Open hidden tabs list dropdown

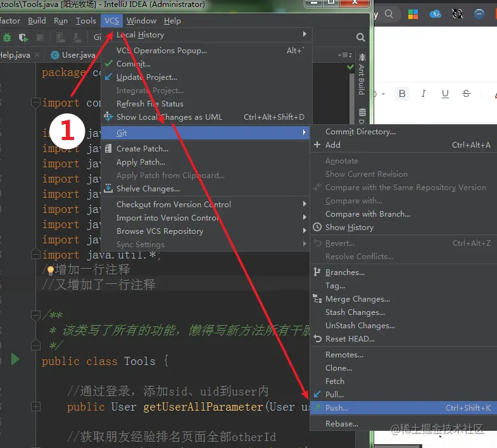point(345,55)
